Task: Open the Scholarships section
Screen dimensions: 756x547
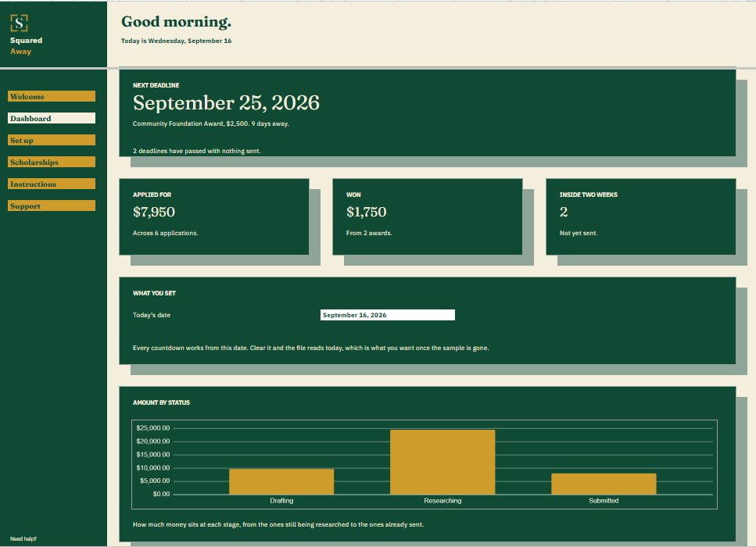Action: pos(52,162)
